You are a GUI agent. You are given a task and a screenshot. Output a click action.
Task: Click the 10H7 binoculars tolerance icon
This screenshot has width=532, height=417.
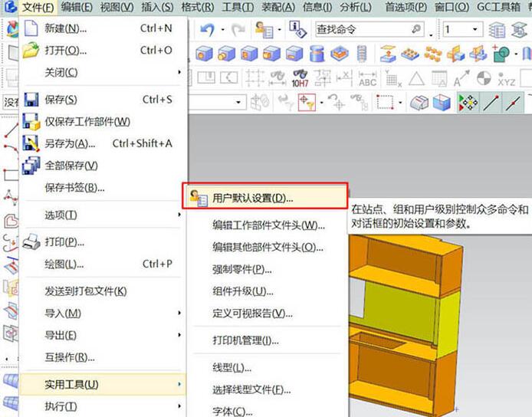300,78
